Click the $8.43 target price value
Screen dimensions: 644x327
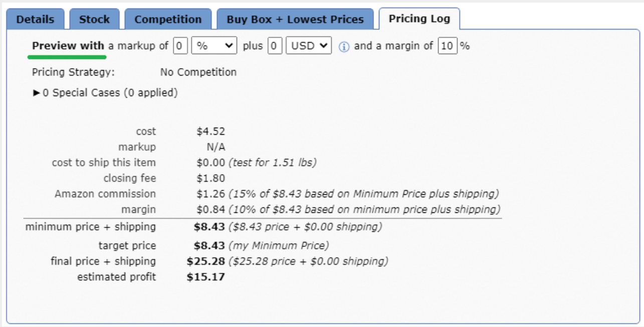(x=209, y=246)
